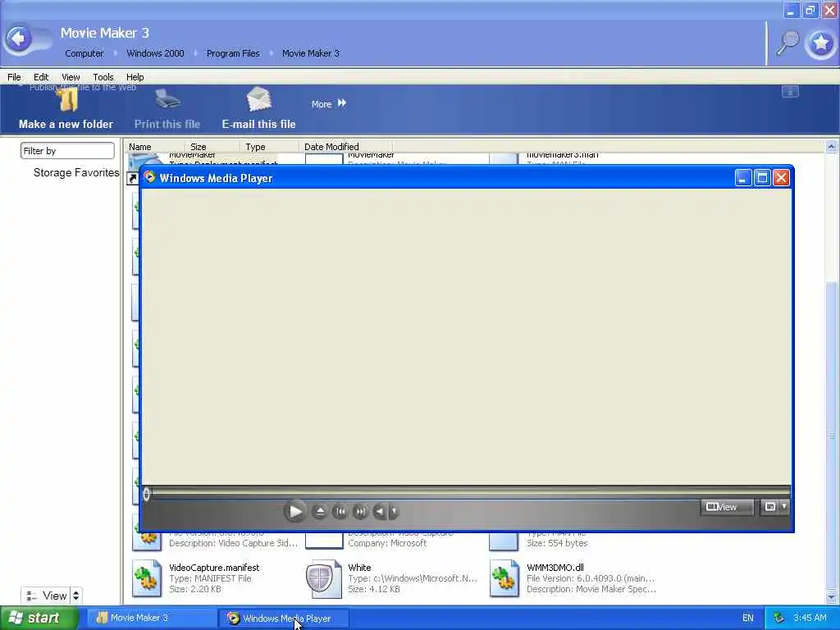Click the E-mail this file envelope
Image resolution: width=840 pixels, height=630 pixels.
point(258,99)
